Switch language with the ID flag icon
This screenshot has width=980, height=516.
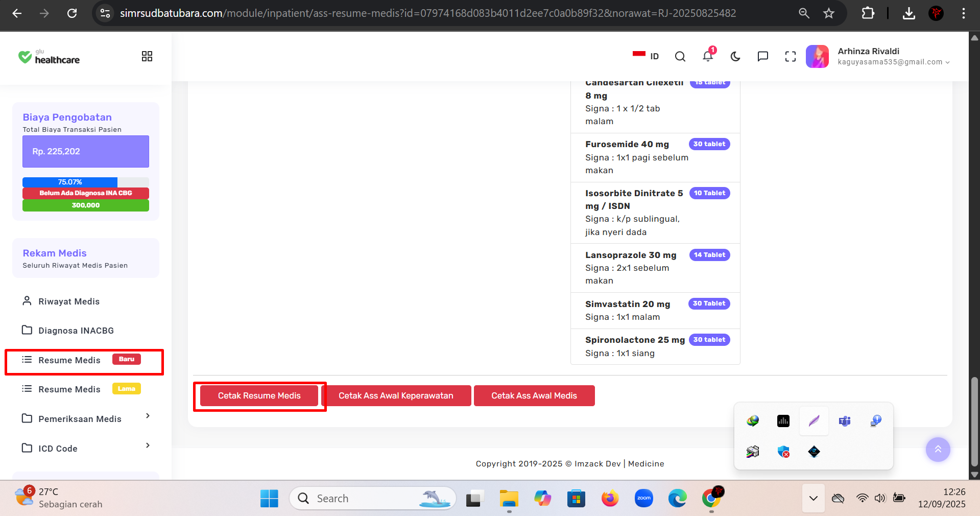tap(646, 56)
